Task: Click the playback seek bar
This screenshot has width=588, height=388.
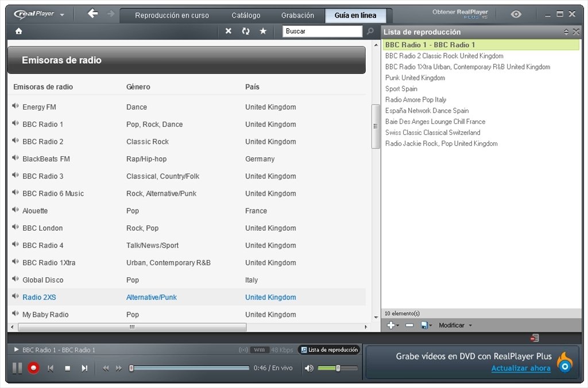Action: tap(189, 368)
